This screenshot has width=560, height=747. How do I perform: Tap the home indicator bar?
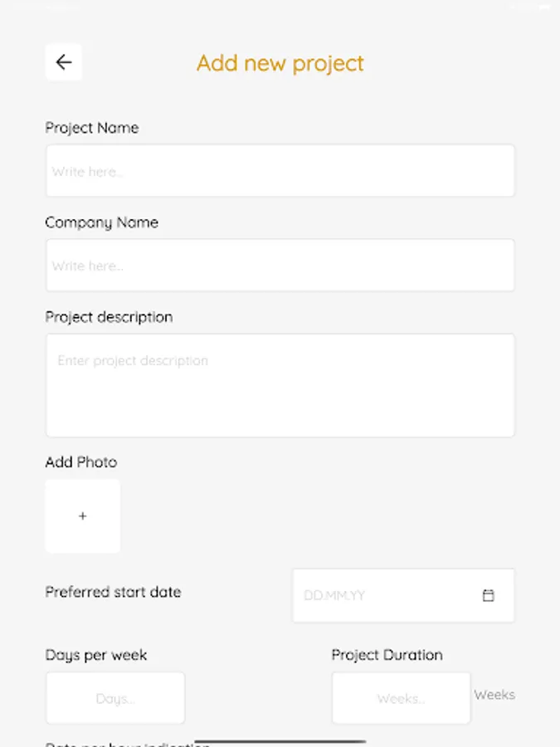pyautogui.click(x=280, y=740)
